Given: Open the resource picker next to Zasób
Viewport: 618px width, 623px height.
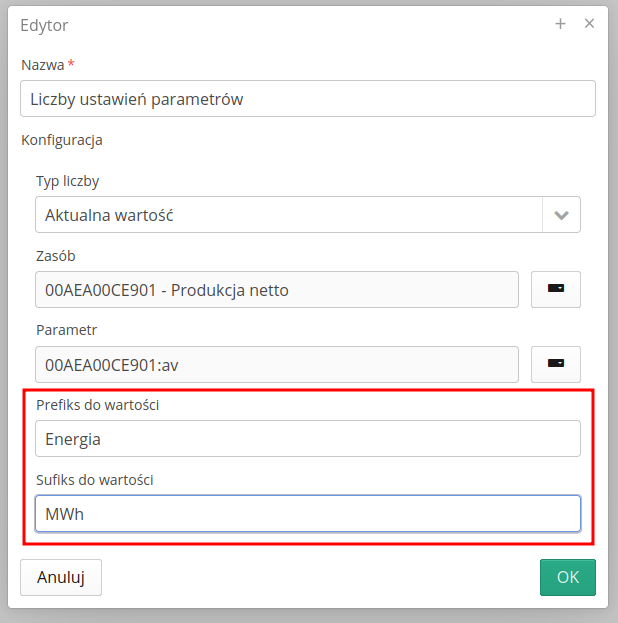Looking at the screenshot, I should (555, 289).
